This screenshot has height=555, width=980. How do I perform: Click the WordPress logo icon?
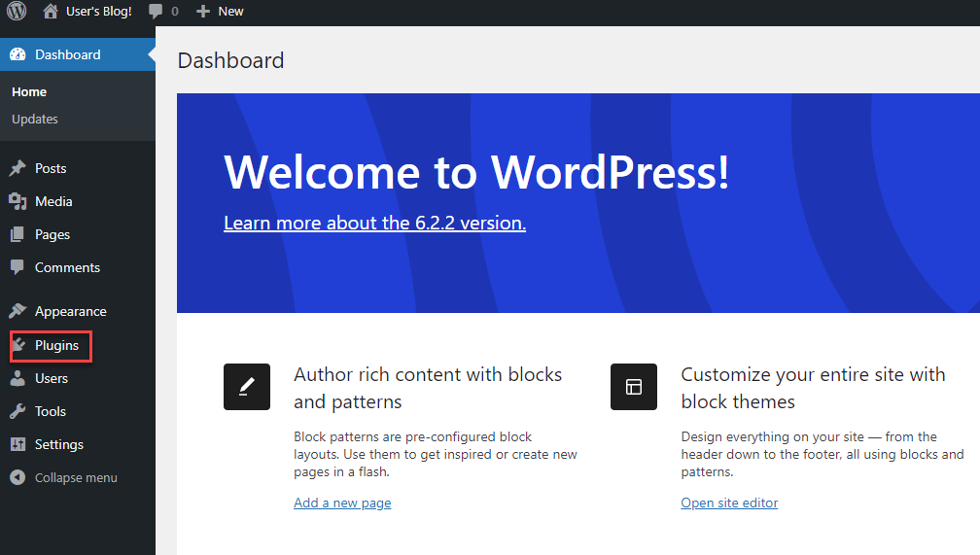(x=17, y=12)
